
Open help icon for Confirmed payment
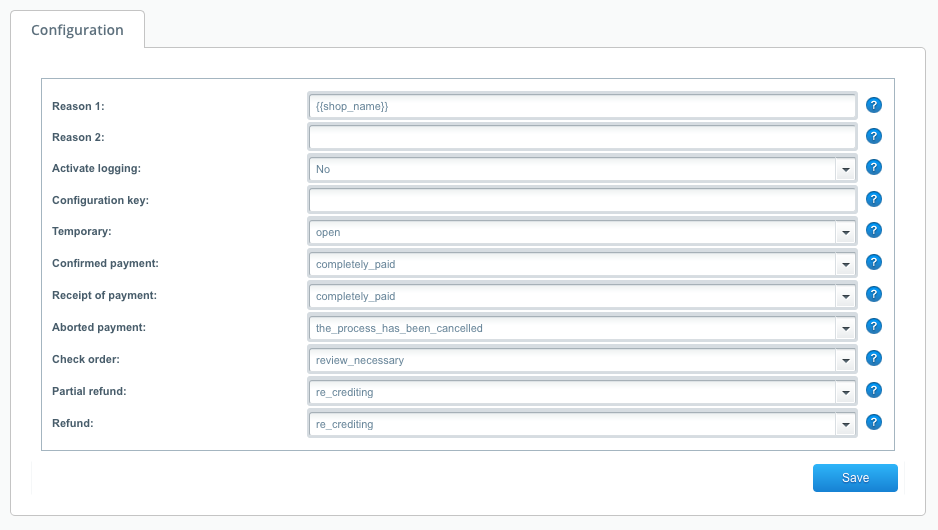coord(873,263)
